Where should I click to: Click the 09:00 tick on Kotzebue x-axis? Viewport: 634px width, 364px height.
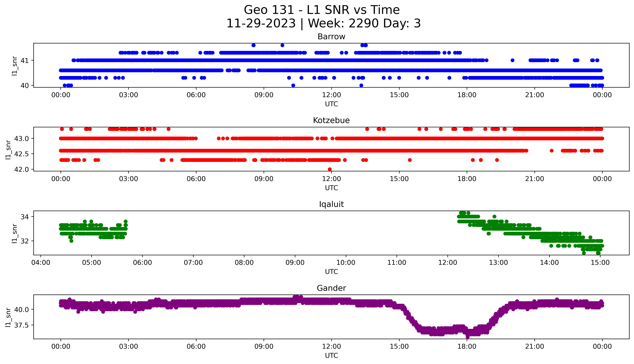click(x=264, y=179)
